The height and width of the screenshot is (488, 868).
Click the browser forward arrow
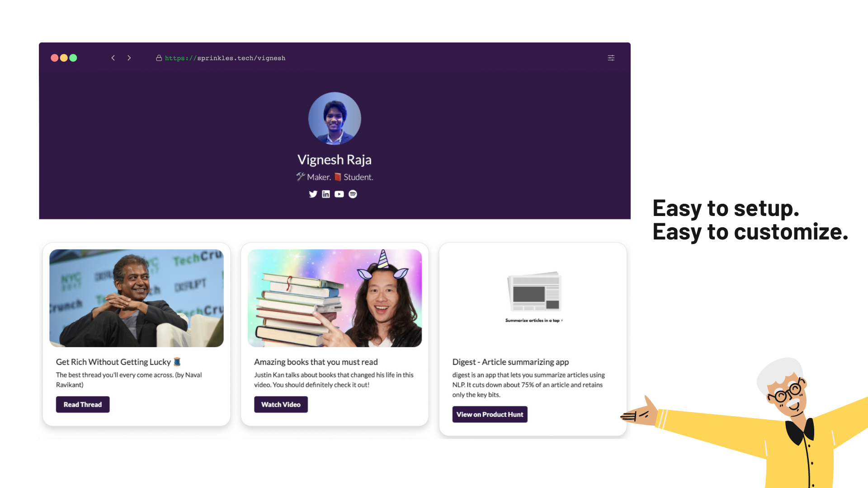[x=129, y=58]
